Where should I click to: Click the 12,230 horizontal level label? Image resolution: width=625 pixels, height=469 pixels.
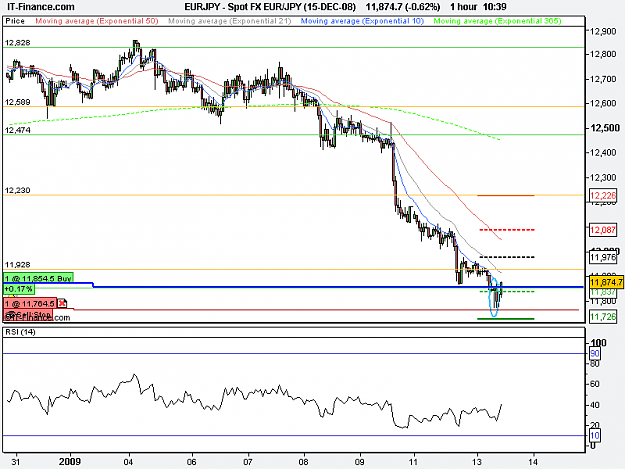click(x=17, y=190)
